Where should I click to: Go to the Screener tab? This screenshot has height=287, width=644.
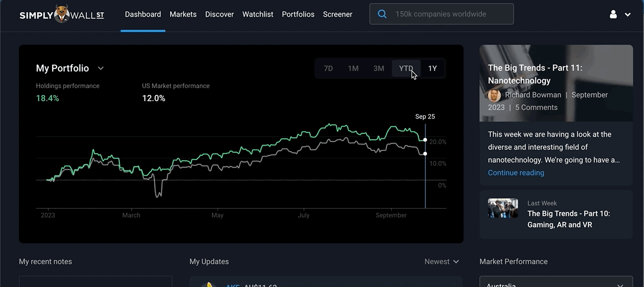tap(337, 14)
